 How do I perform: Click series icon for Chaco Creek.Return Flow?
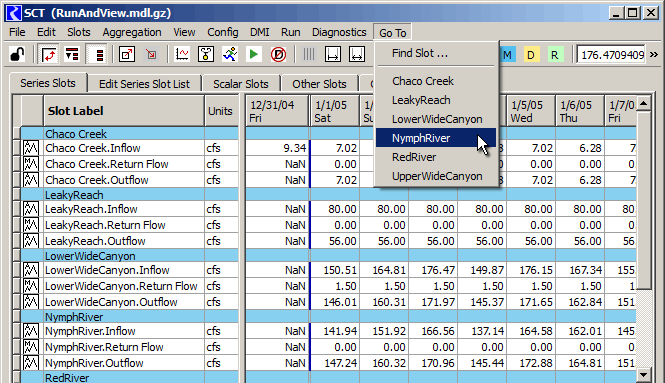point(31,164)
